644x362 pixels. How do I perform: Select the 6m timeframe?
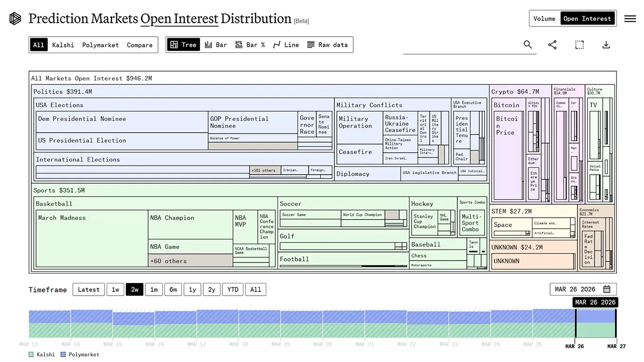click(x=173, y=289)
